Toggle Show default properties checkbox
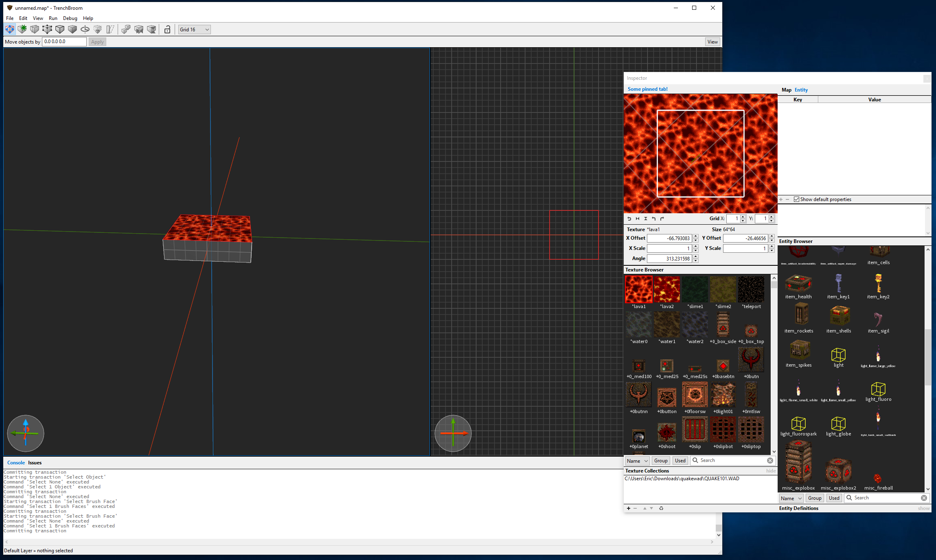936x560 pixels. (x=796, y=199)
